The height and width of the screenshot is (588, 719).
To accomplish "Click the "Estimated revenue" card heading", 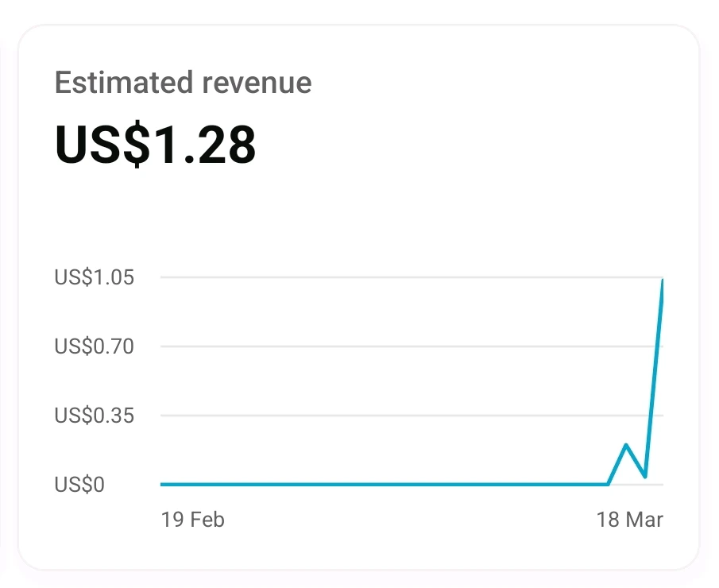I will [183, 83].
